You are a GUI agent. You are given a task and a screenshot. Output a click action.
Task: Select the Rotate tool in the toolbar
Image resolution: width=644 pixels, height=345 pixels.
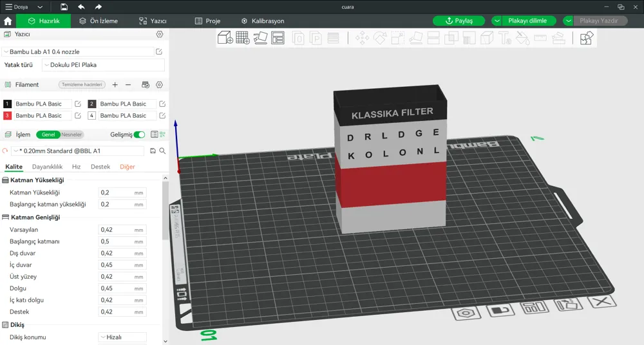pos(380,38)
